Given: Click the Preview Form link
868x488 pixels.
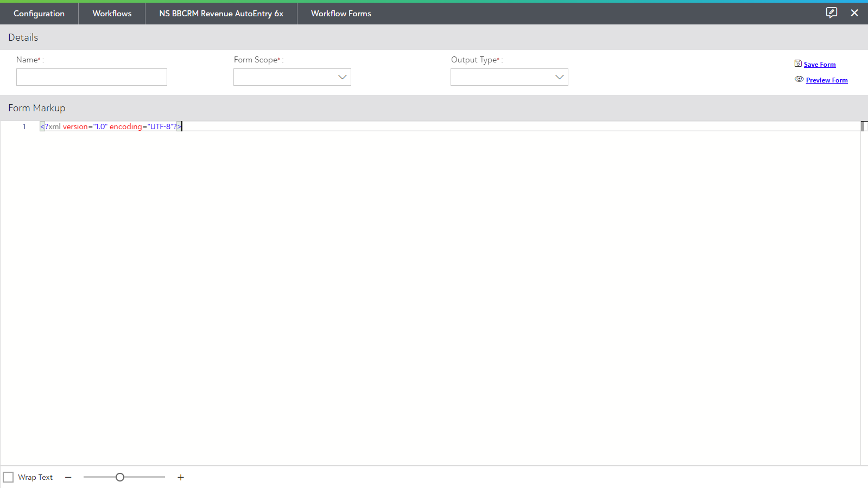Looking at the screenshot, I should 827,80.
